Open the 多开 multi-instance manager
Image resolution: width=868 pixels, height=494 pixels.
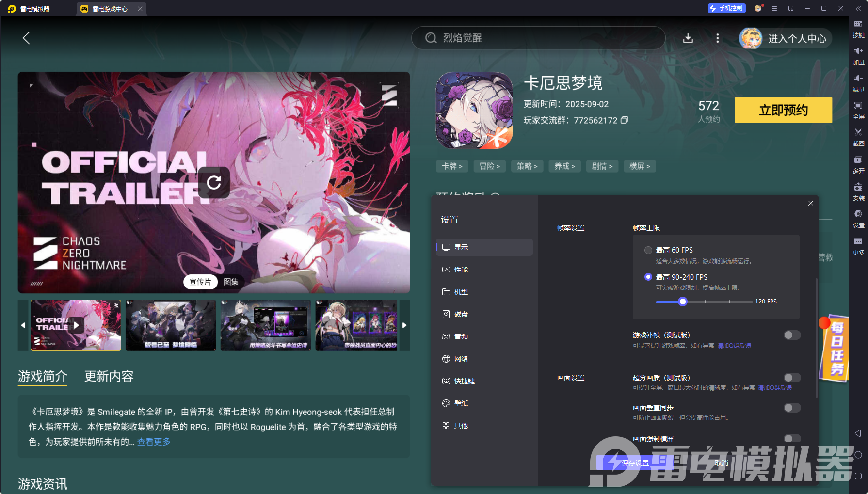pyautogui.click(x=857, y=164)
